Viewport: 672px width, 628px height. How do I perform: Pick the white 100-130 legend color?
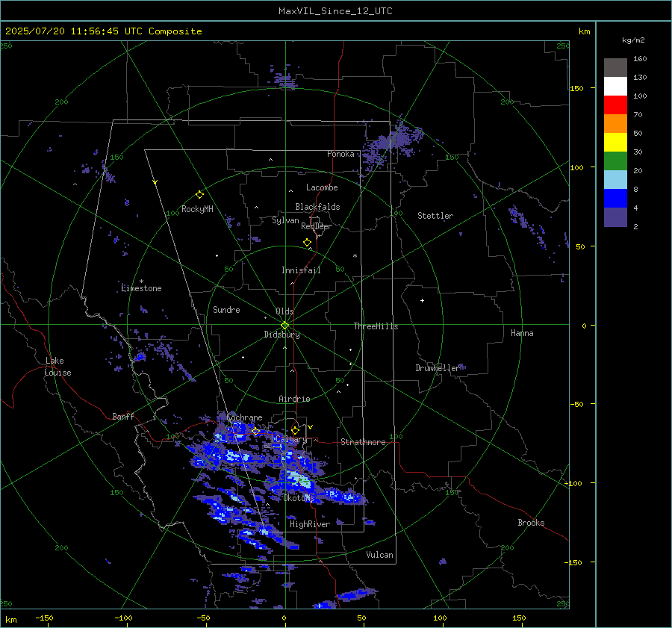pos(615,87)
